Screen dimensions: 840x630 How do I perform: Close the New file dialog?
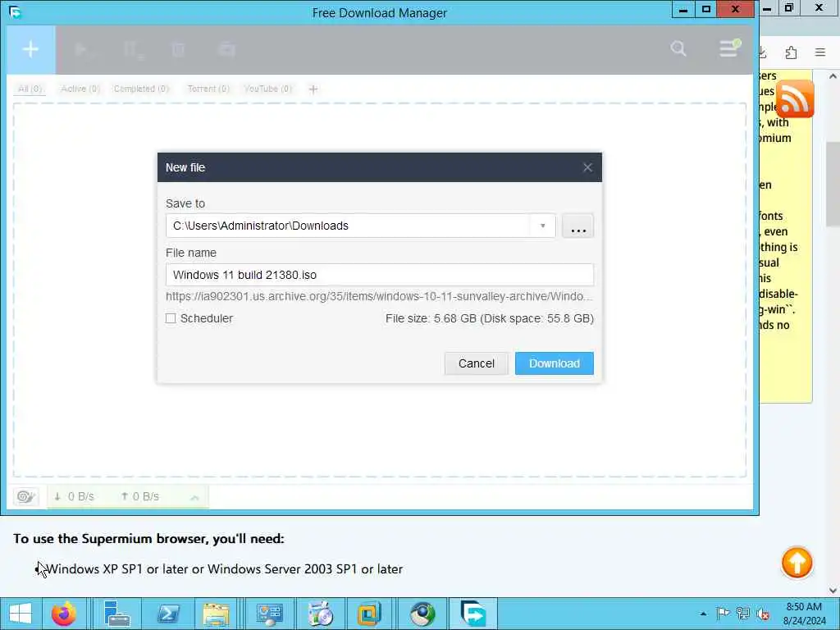(x=587, y=167)
